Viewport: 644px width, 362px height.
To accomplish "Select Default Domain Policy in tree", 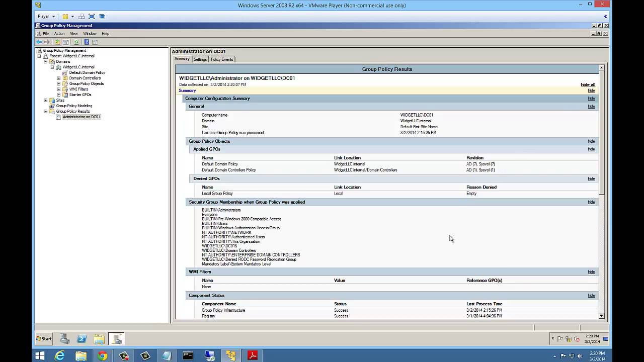I will (x=87, y=72).
